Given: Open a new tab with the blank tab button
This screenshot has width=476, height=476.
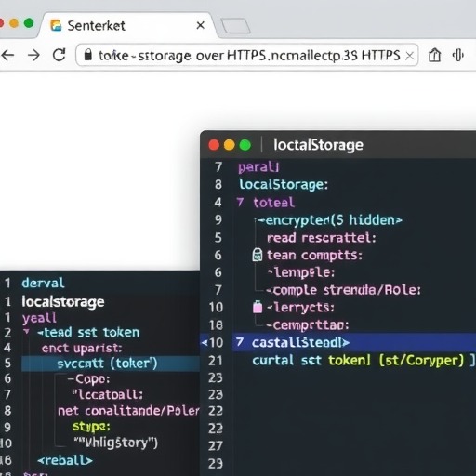Looking at the screenshot, I should 235,26.
